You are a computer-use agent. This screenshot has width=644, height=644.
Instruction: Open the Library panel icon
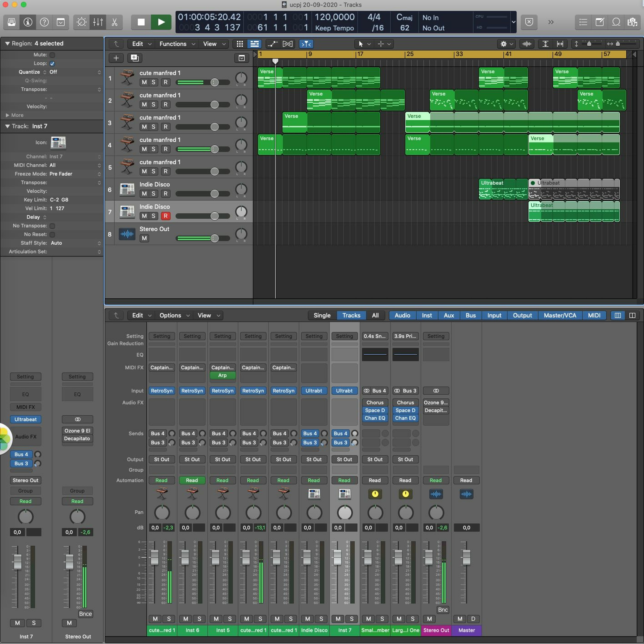pyautogui.click(x=12, y=22)
